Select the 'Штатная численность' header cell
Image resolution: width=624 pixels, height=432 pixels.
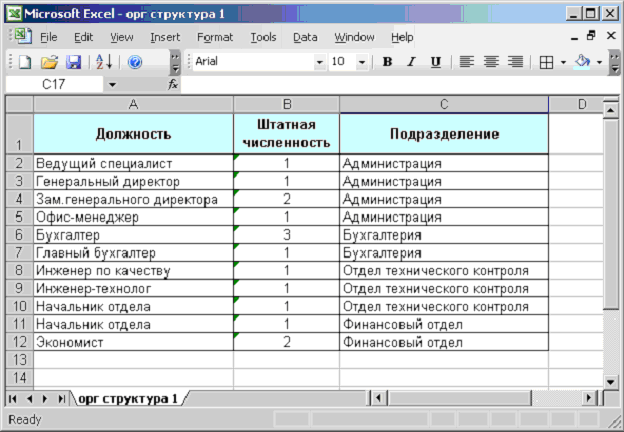287,134
